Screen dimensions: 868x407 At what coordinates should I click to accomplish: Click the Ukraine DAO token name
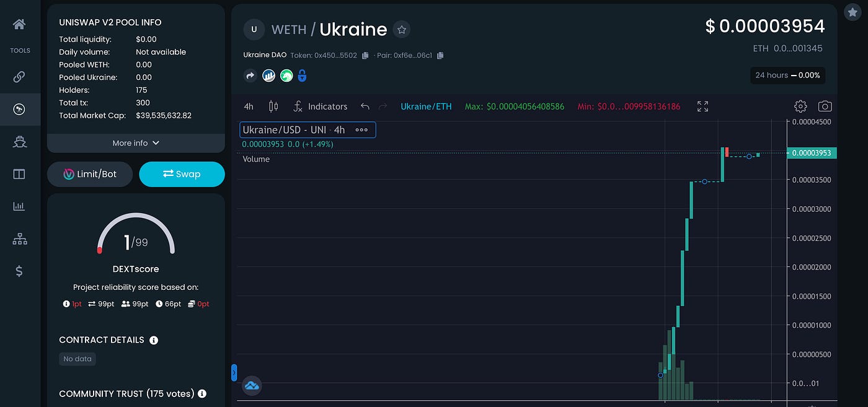[x=265, y=55]
